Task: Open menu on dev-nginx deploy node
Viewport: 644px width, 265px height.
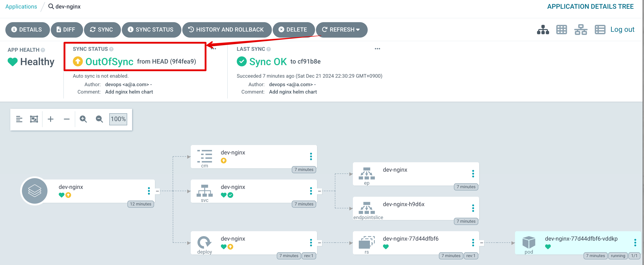Action: coord(311,242)
